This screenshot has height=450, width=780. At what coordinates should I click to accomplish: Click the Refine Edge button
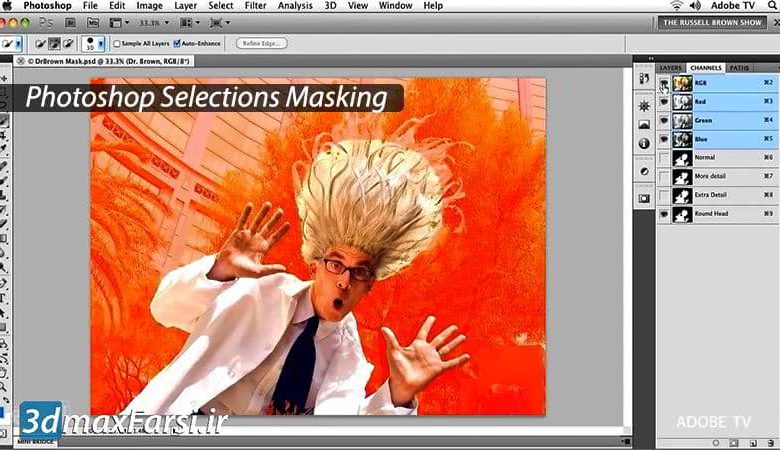coord(262,43)
